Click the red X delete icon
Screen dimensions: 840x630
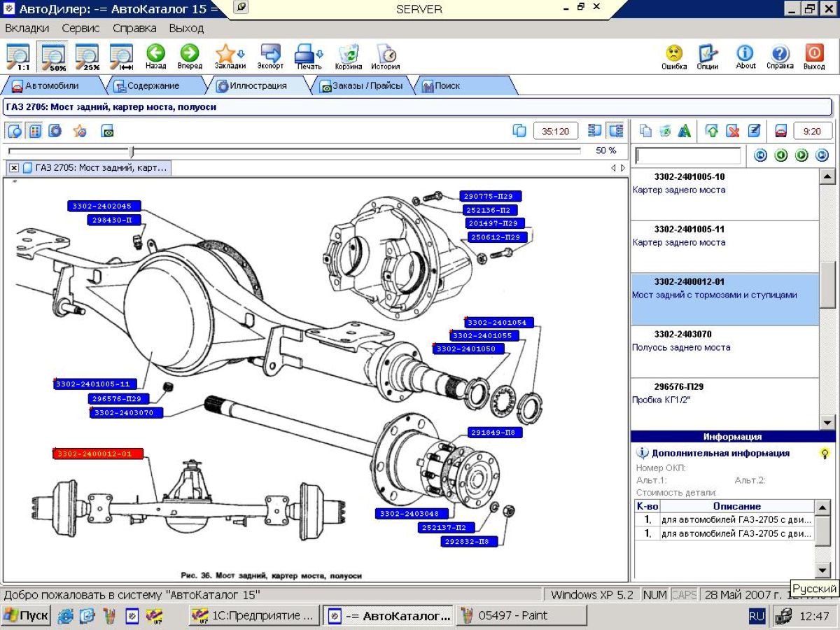pyautogui.click(x=733, y=131)
